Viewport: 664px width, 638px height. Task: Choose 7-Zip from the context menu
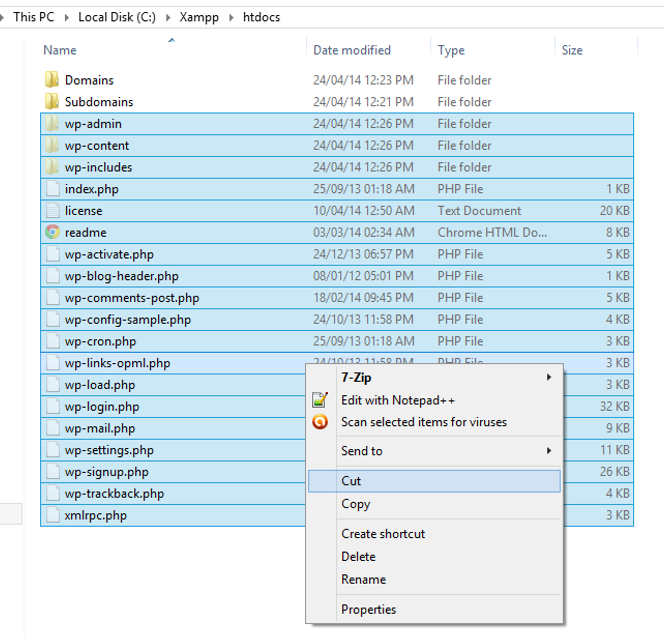click(x=434, y=377)
